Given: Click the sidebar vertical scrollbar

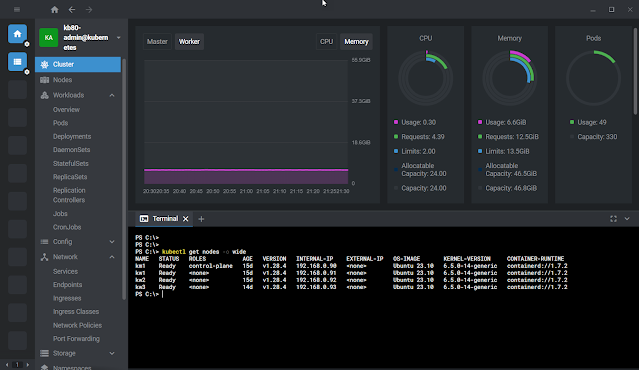Looking at the screenshot, I should [x=124, y=179].
